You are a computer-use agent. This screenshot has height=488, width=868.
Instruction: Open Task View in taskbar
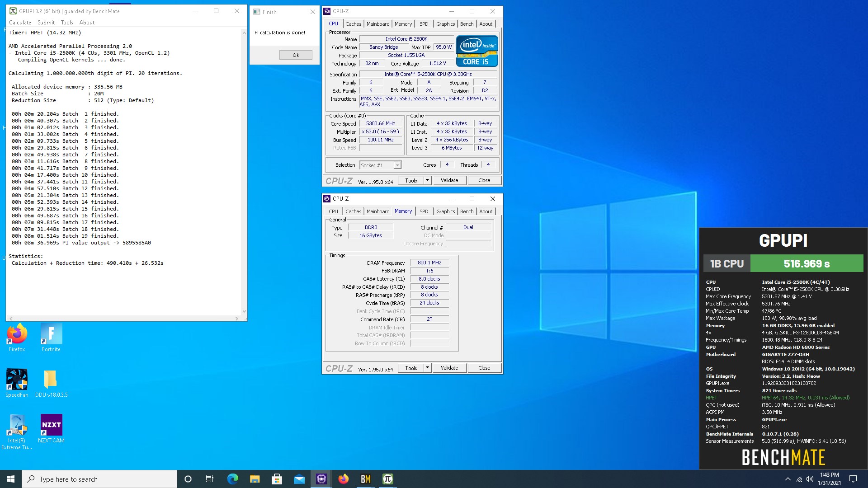210,479
